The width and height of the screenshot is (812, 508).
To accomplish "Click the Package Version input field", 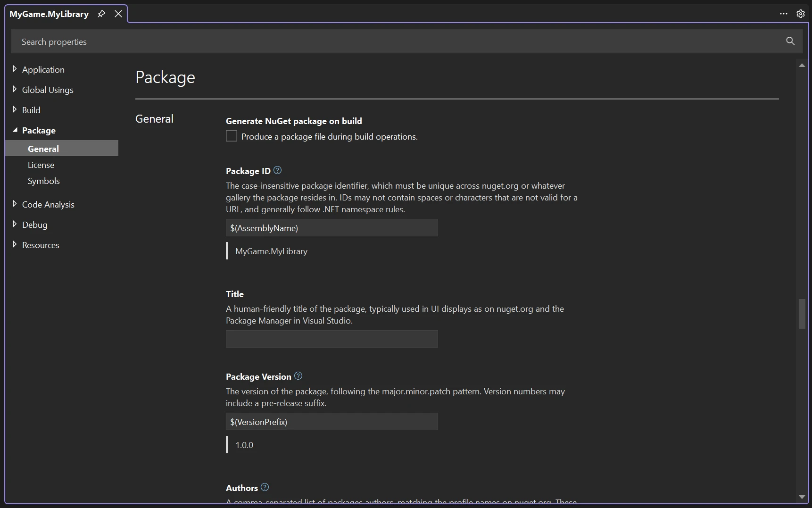I will coord(332,422).
